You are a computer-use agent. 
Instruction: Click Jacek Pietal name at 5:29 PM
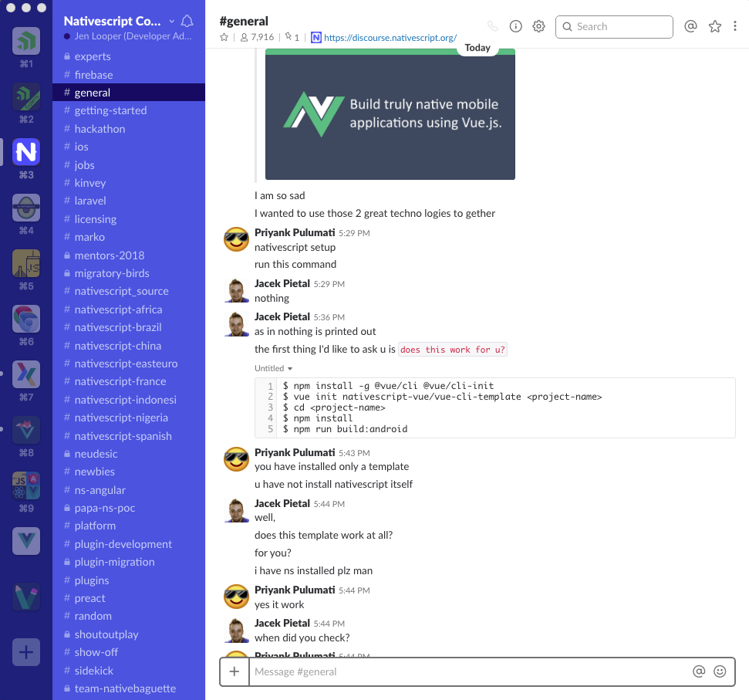pyautogui.click(x=282, y=283)
